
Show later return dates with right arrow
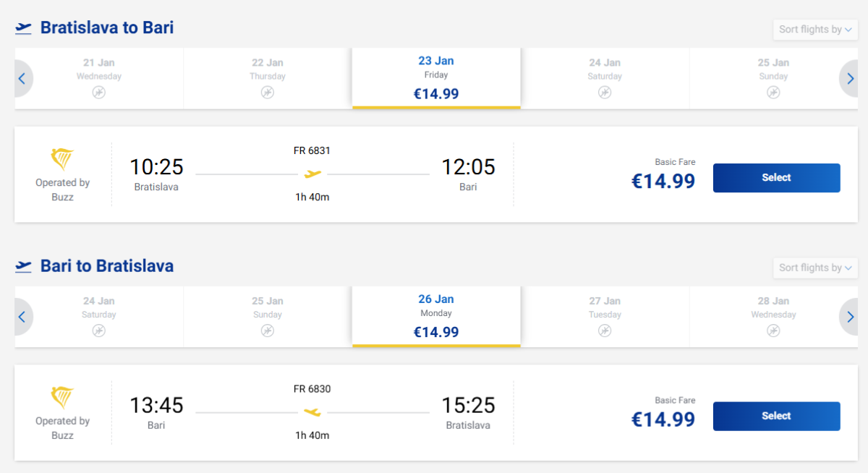850,317
